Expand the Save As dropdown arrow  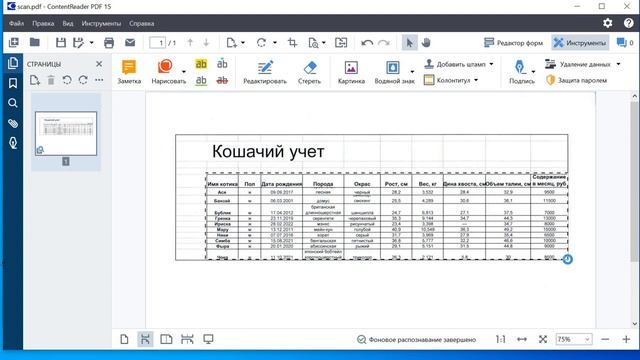(91, 42)
